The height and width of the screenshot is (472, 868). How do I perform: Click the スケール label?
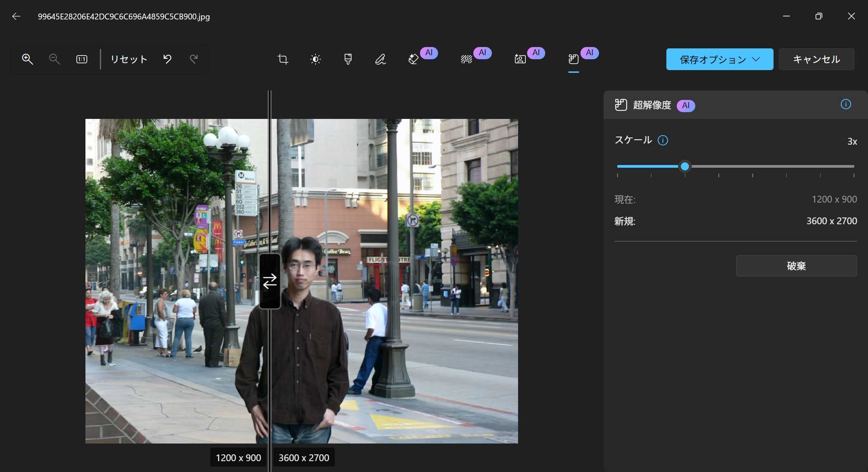point(633,140)
